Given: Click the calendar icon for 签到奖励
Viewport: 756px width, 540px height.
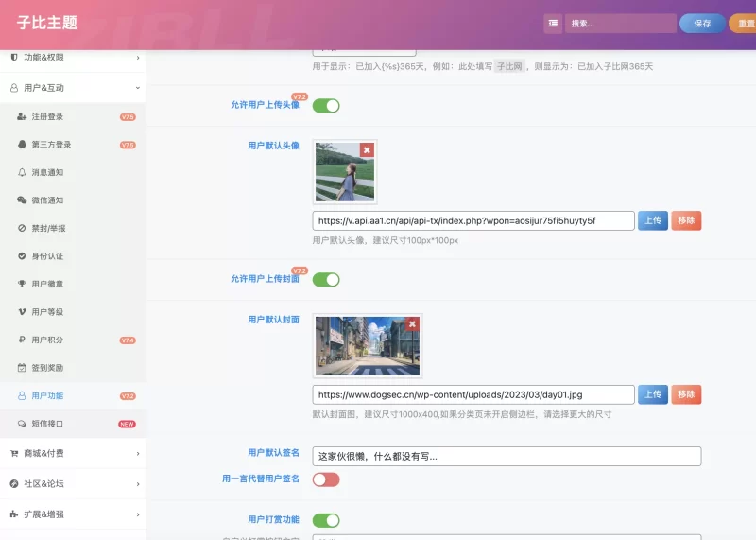Looking at the screenshot, I should [22, 368].
